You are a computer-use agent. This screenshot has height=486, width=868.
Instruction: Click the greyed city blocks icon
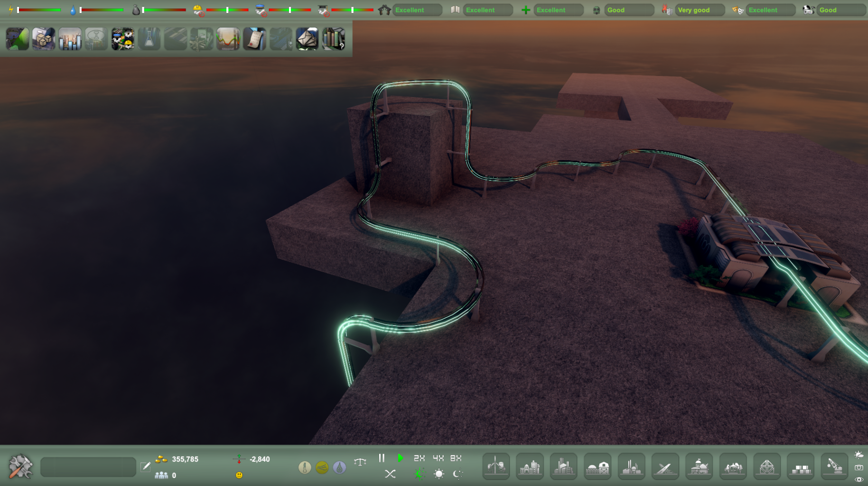tap(281, 39)
